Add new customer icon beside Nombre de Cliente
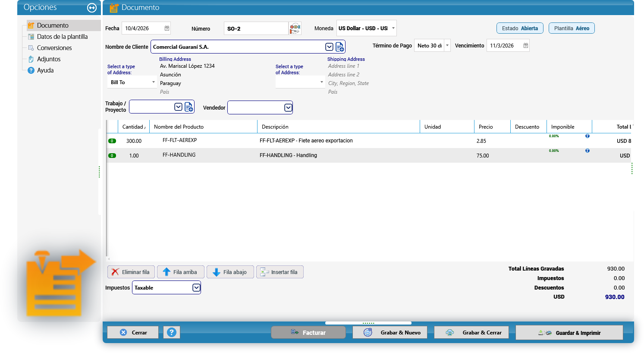The height and width of the screenshot is (353, 644). [x=339, y=47]
